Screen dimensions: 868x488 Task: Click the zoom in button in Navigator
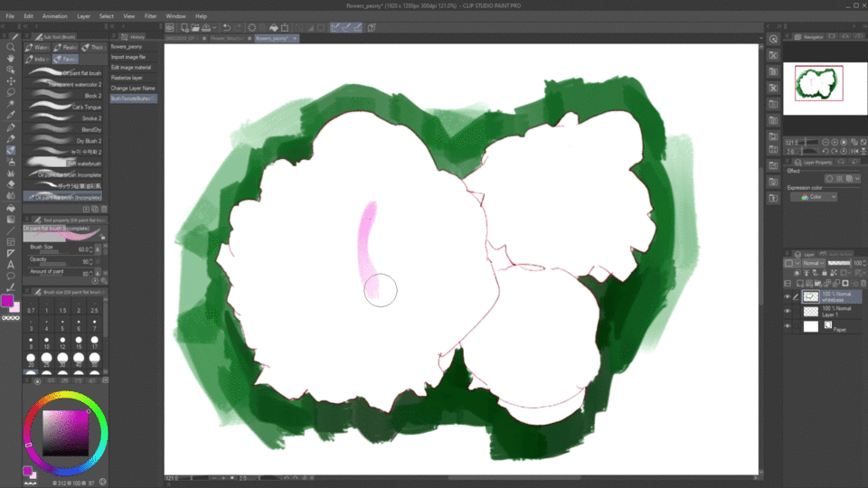coord(835,142)
